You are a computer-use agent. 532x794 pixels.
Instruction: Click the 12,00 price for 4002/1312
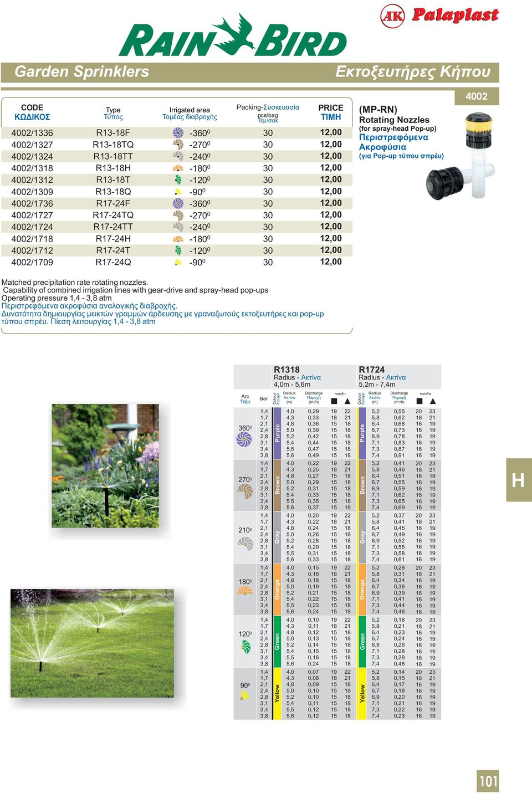tap(331, 180)
